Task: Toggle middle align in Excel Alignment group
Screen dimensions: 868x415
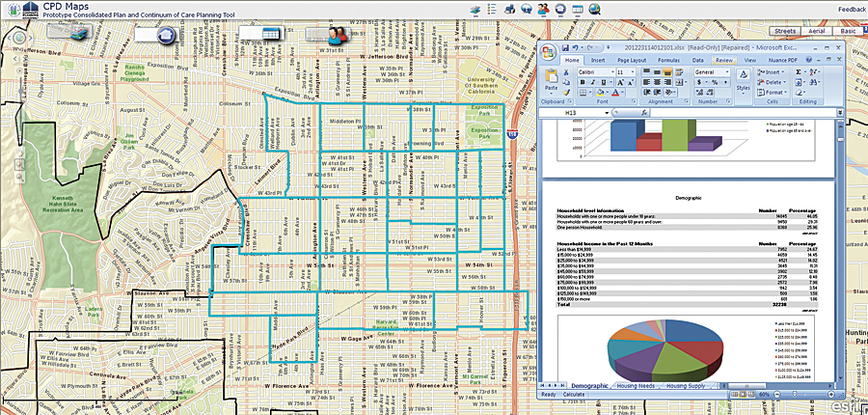Action: [657, 72]
